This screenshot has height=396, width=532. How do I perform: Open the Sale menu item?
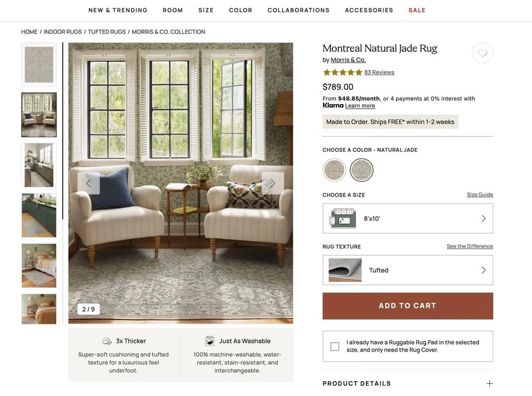tap(417, 10)
